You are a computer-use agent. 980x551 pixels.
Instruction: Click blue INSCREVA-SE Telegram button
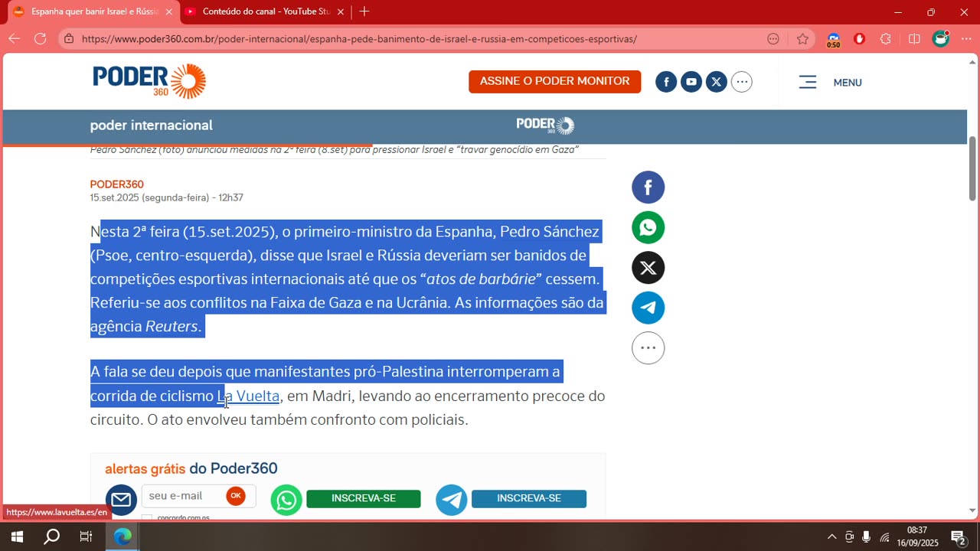pos(529,498)
